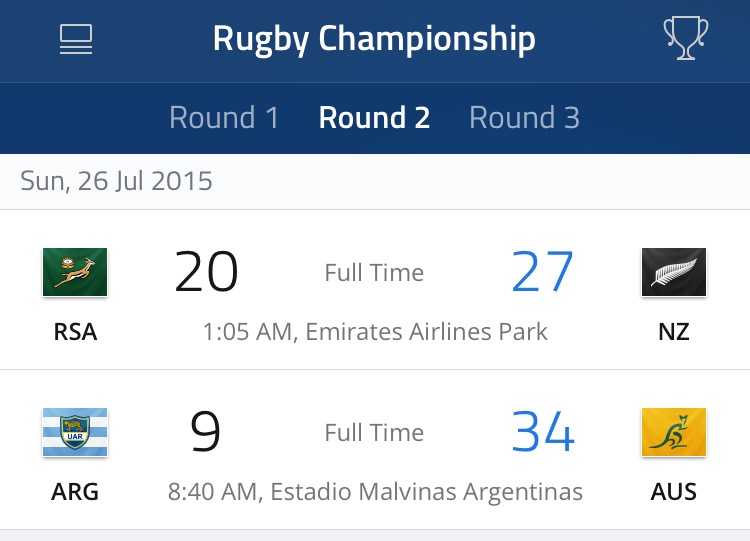The height and width of the screenshot is (541, 750).
Task: Tap the South Africa Springbok flag
Action: coord(75,272)
